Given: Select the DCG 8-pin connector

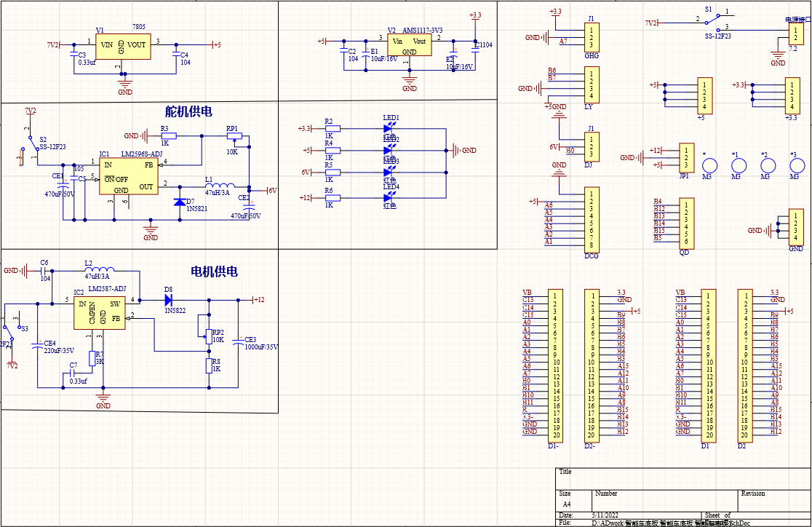Looking at the screenshot, I should pos(592,219).
